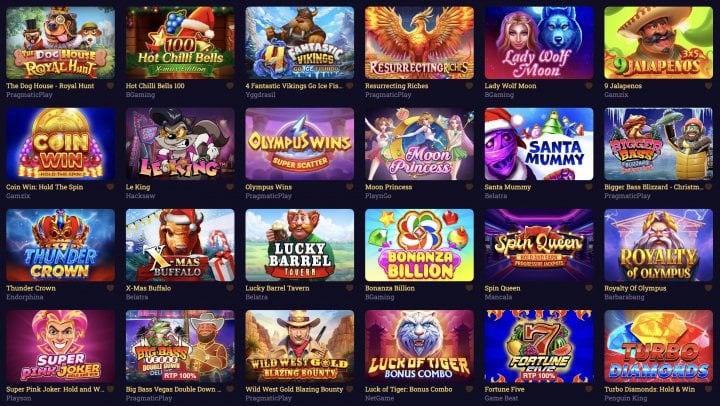Click heart icon beside Coin Win: Hold The Spin
Viewport: 720px width, 406px height.
point(110,187)
